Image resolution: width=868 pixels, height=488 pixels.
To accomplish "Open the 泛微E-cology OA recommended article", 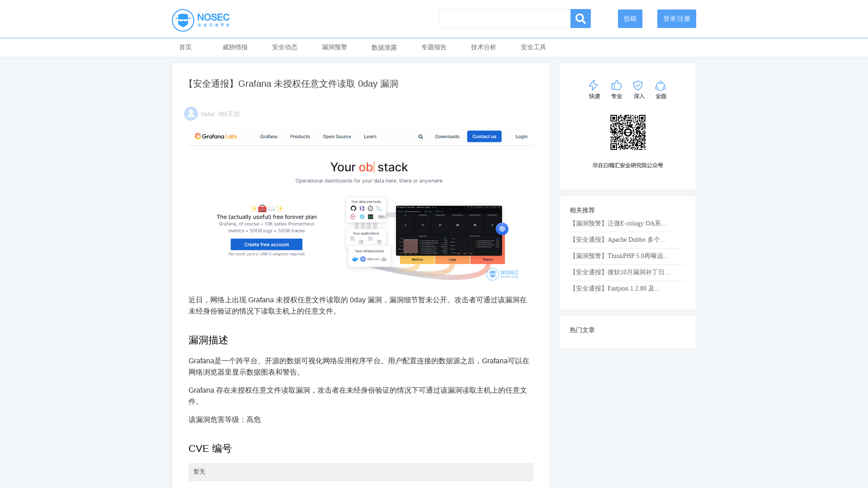I will (618, 224).
